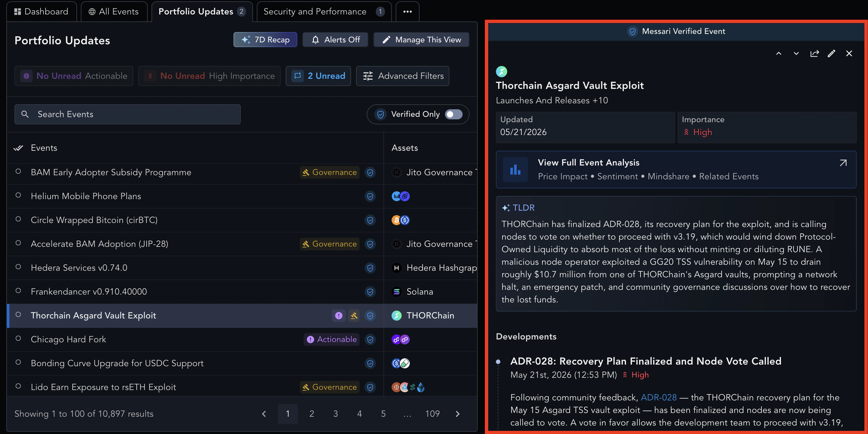Open the more tabs ellipsis menu
The image size is (868, 434).
point(407,11)
